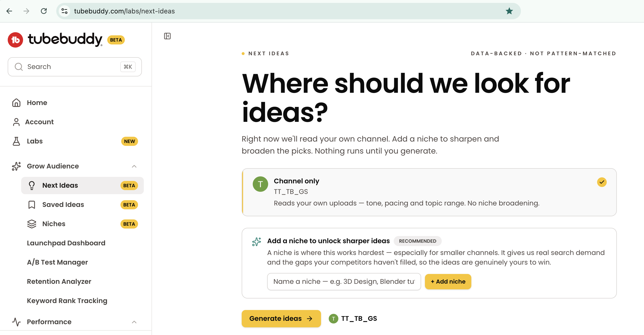Open TT_TB_GS channel selector beside Generate

click(x=353, y=318)
